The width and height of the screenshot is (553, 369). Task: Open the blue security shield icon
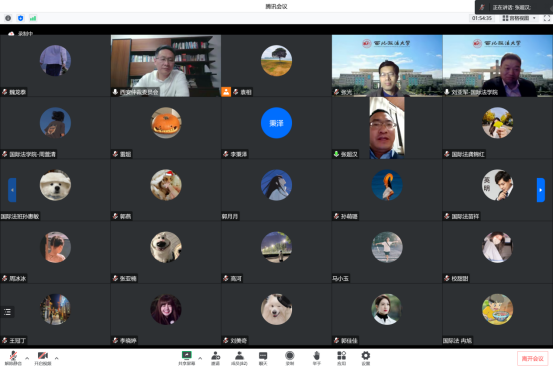(20, 18)
